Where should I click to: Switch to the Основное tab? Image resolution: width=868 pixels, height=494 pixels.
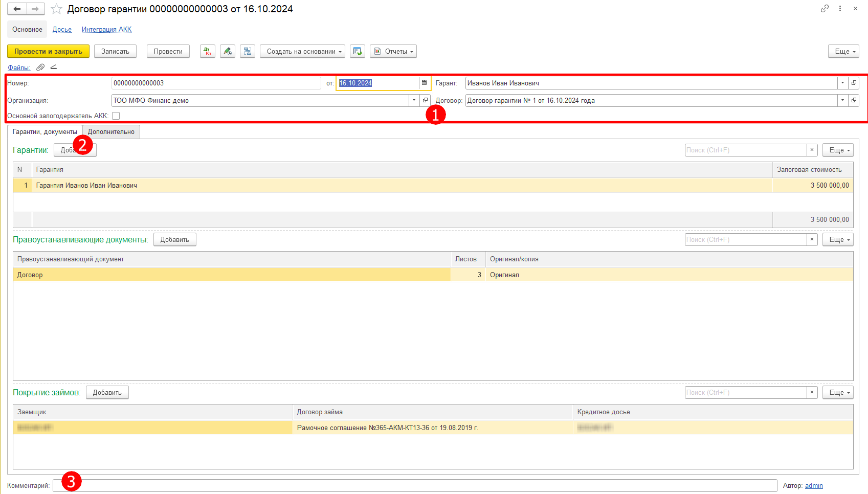coord(28,29)
